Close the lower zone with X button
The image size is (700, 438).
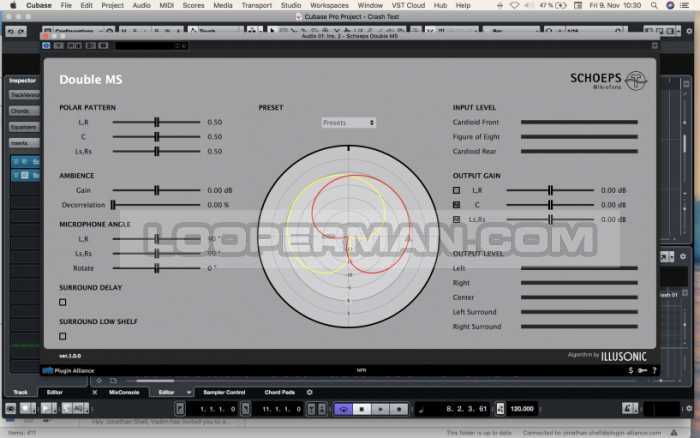pyautogui.click(x=95, y=392)
